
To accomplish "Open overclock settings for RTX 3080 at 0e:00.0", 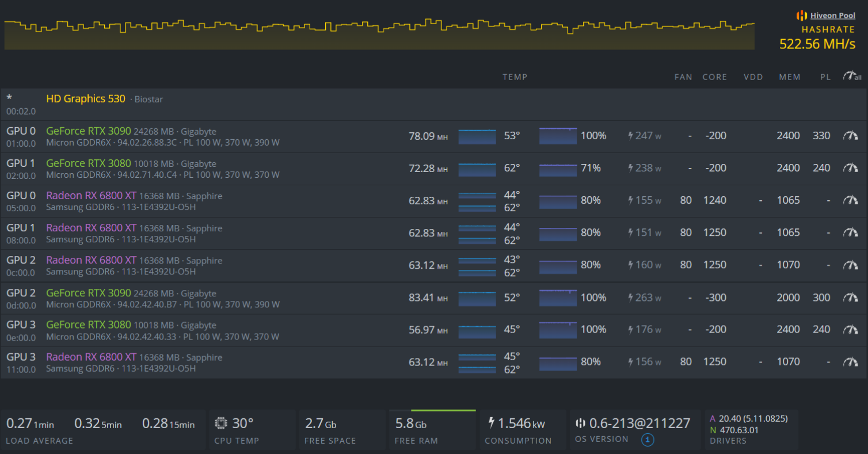I will click(x=850, y=330).
